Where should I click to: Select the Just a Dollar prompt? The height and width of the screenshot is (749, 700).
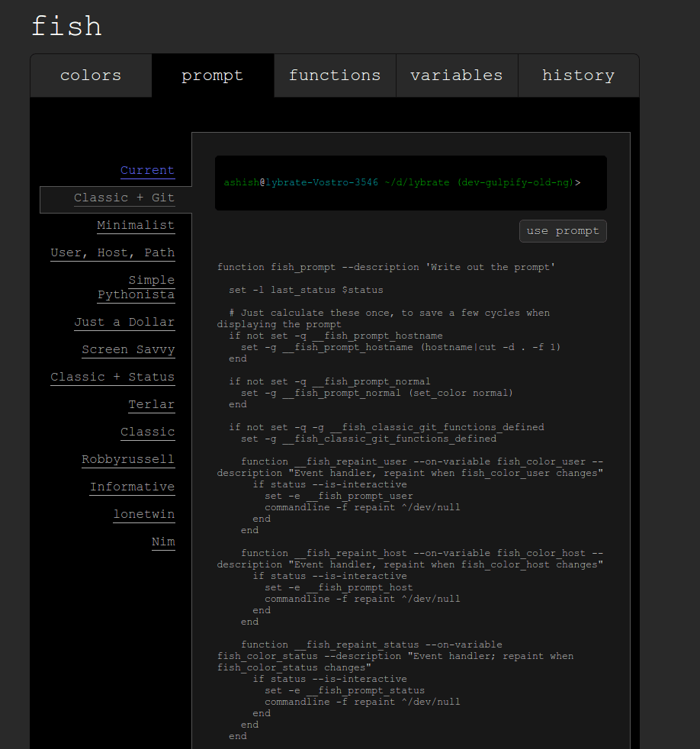(x=124, y=322)
